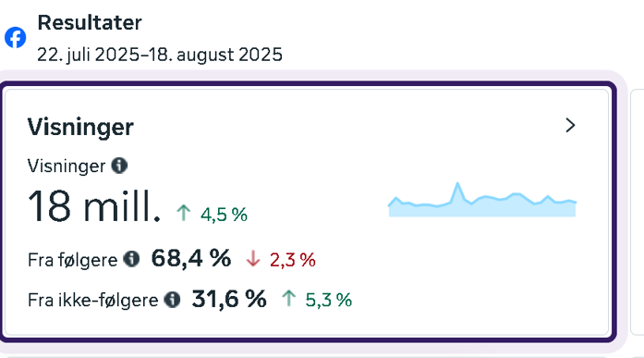Click the bold Visninger card heading
Screen dimensions: 644x358
(80, 127)
